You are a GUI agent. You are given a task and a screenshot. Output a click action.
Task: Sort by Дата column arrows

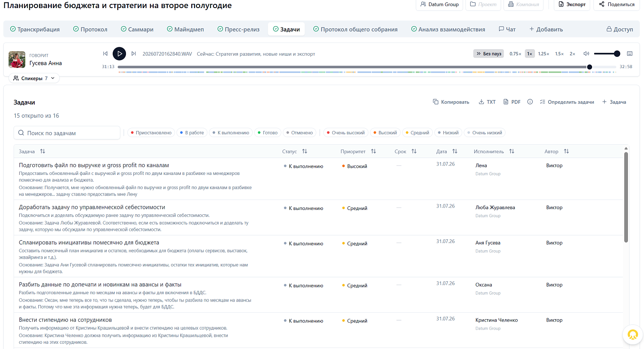455,151
